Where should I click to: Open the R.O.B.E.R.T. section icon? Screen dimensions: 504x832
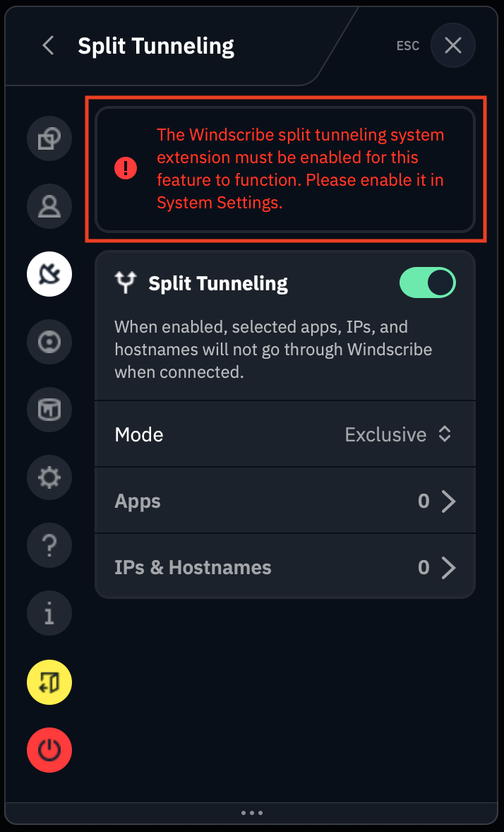click(49, 342)
